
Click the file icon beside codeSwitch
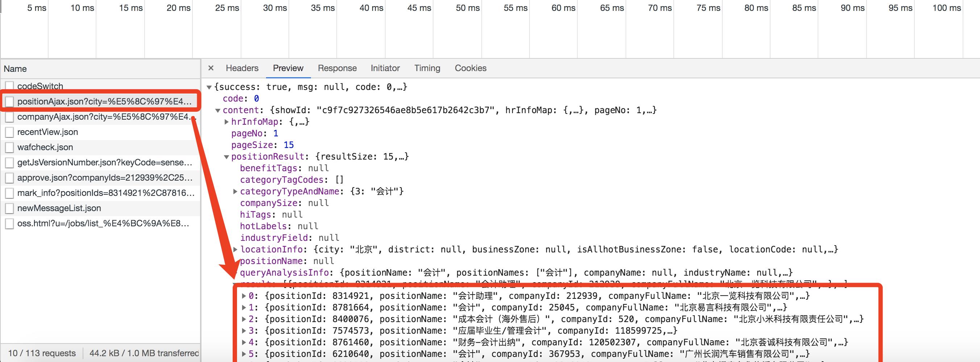point(9,86)
